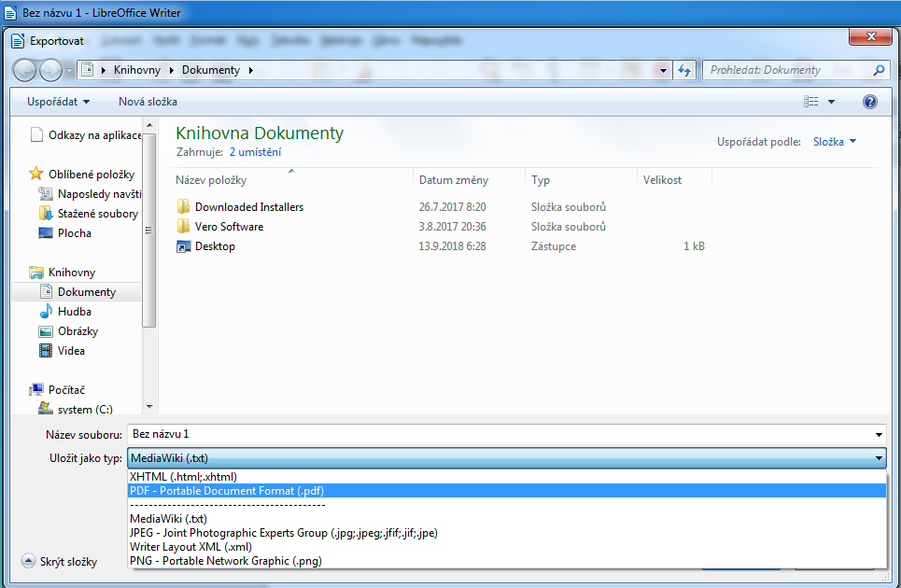Open the Uspořádat dropdown menu
Image resolution: width=901 pixels, height=588 pixels.
tap(58, 102)
